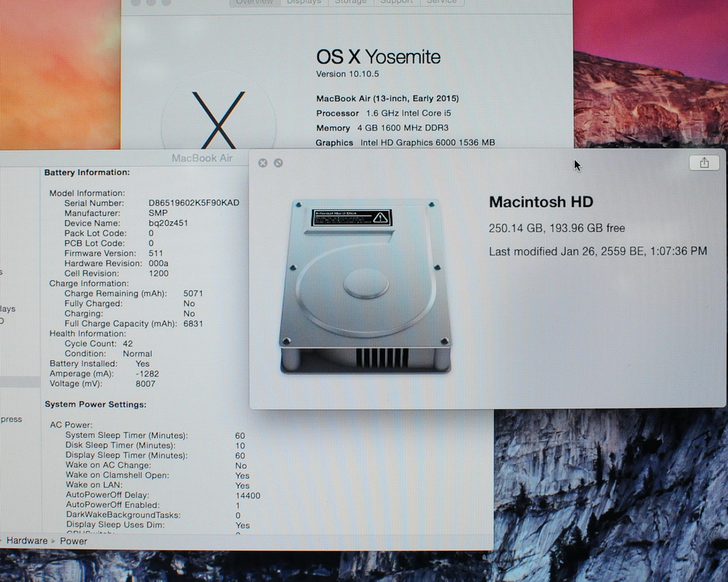Image resolution: width=728 pixels, height=582 pixels.
Task: Click Power in the path bar
Action: 74,541
